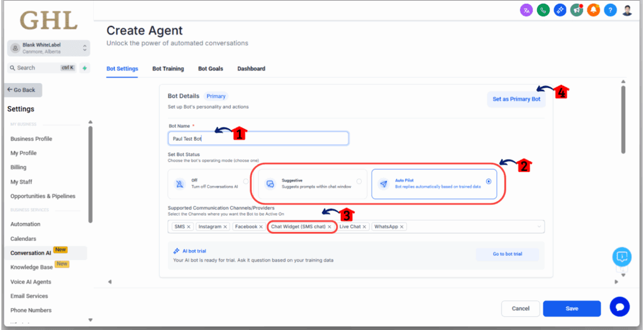Open the user profile avatar
This screenshot has width=644, height=330.
click(627, 11)
